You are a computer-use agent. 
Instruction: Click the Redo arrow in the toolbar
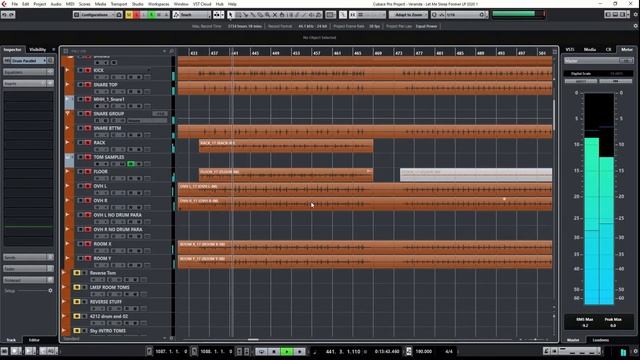(x=12, y=15)
